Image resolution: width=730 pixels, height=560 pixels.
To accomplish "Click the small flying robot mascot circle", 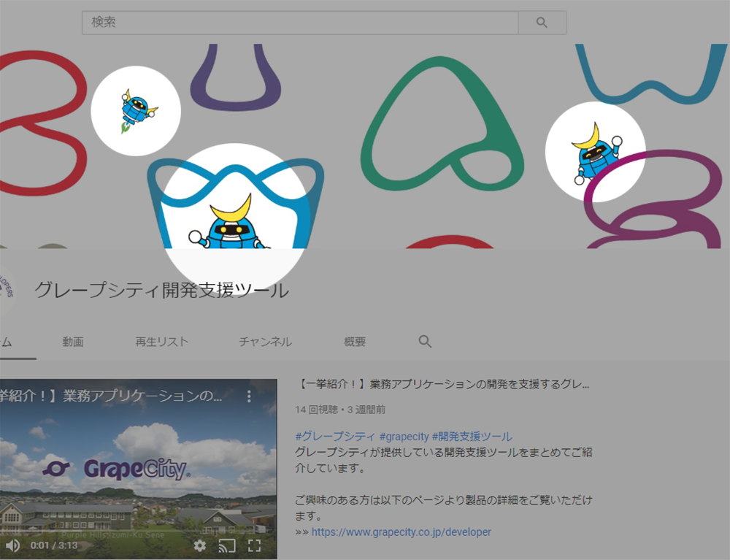I will pyautogui.click(x=136, y=111).
